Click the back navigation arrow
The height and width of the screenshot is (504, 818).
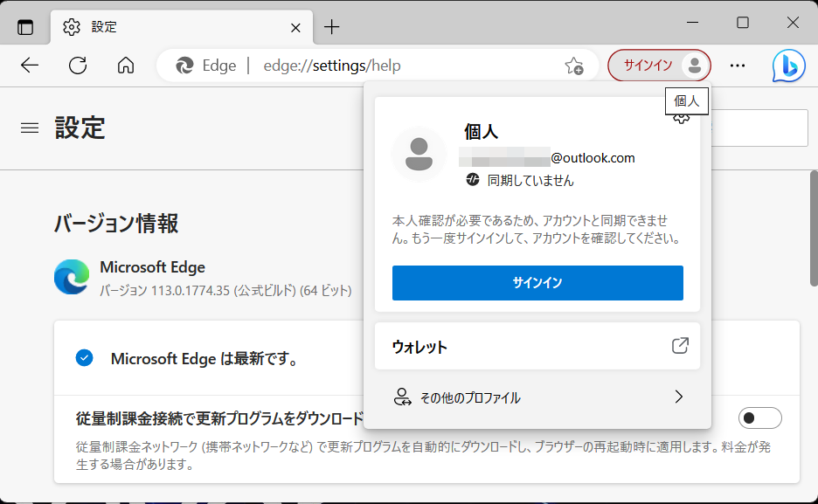30,65
